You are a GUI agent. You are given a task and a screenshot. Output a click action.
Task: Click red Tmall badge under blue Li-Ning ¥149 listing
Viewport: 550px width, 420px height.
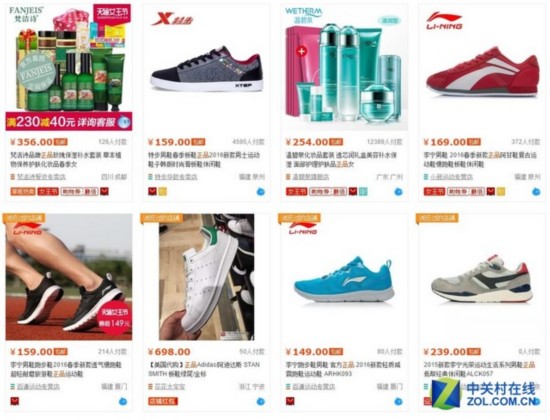[290, 401]
